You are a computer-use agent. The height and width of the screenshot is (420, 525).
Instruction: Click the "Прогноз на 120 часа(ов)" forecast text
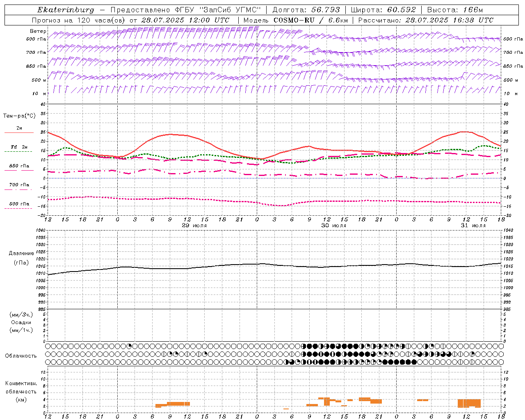point(79,20)
